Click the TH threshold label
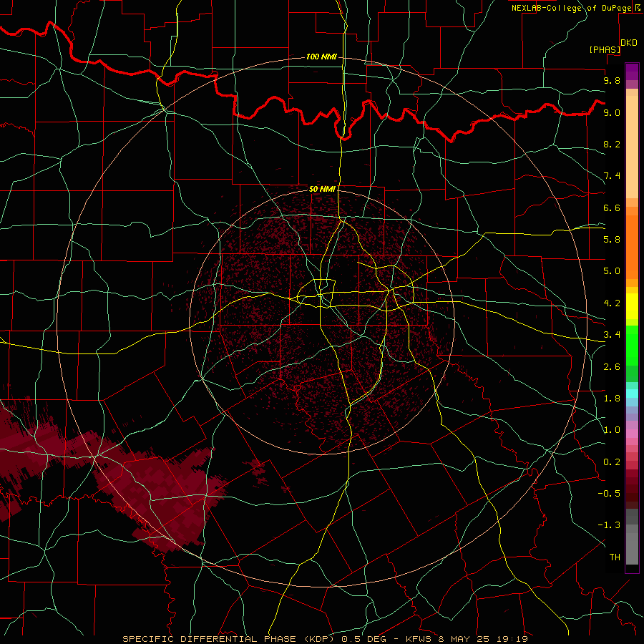Screen dimensions: 644x644 point(615,557)
